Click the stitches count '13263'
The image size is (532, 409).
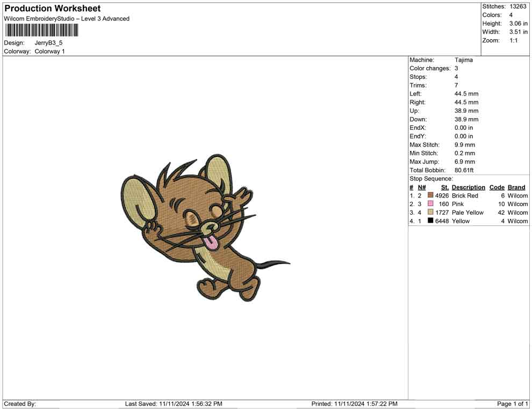click(517, 6)
